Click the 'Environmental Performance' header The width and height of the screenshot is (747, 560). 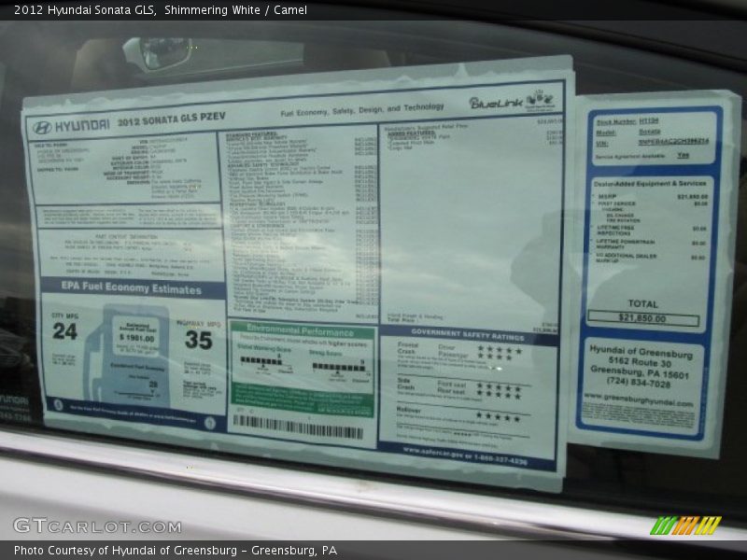pos(300,331)
